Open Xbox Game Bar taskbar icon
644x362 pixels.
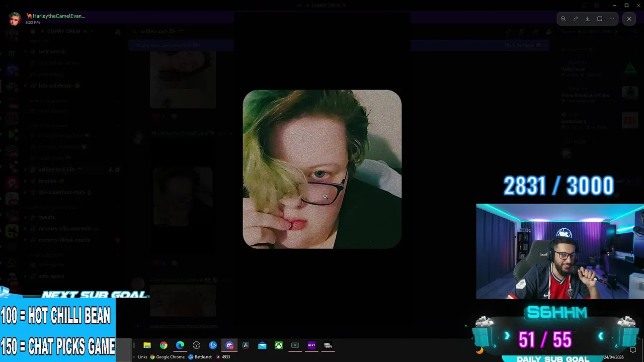[295, 345]
